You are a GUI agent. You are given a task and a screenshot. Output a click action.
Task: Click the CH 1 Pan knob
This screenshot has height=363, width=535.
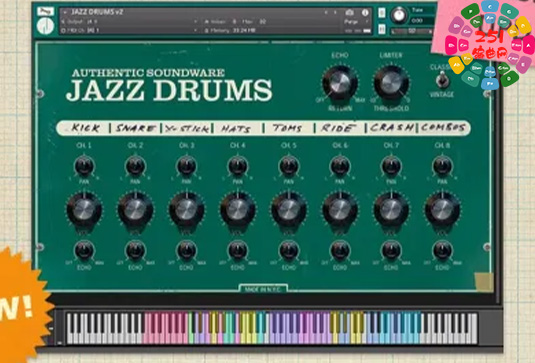(84, 166)
